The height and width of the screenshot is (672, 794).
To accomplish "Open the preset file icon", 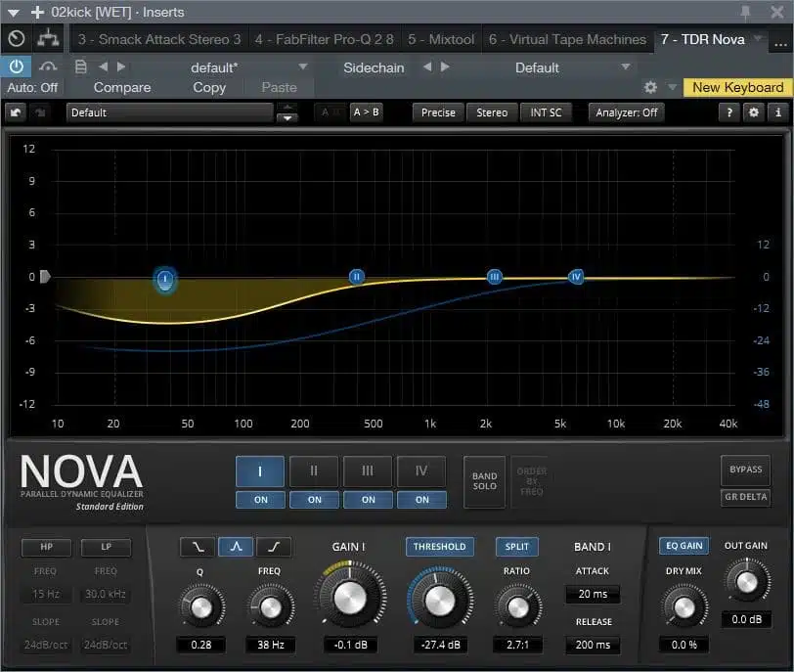I will (80, 67).
